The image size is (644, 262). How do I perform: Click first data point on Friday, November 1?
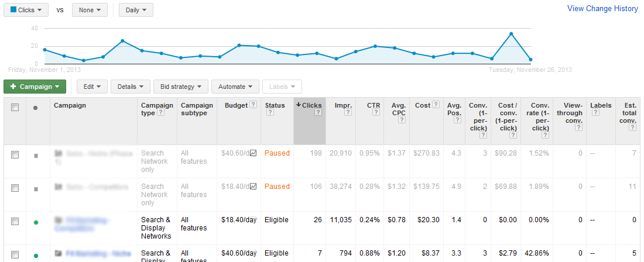pos(44,50)
